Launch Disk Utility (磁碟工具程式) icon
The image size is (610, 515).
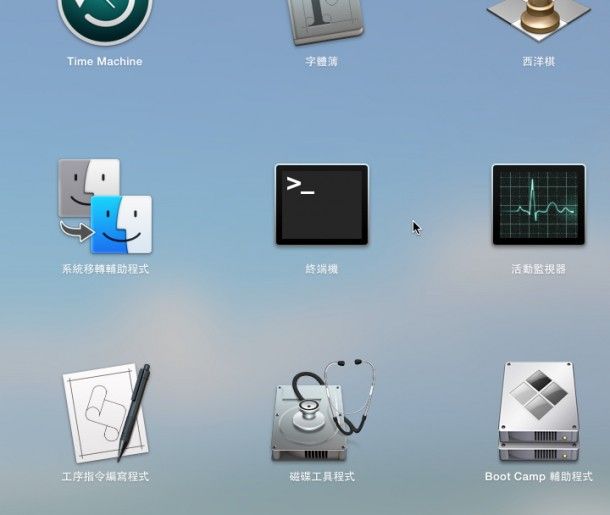[x=323, y=410]
